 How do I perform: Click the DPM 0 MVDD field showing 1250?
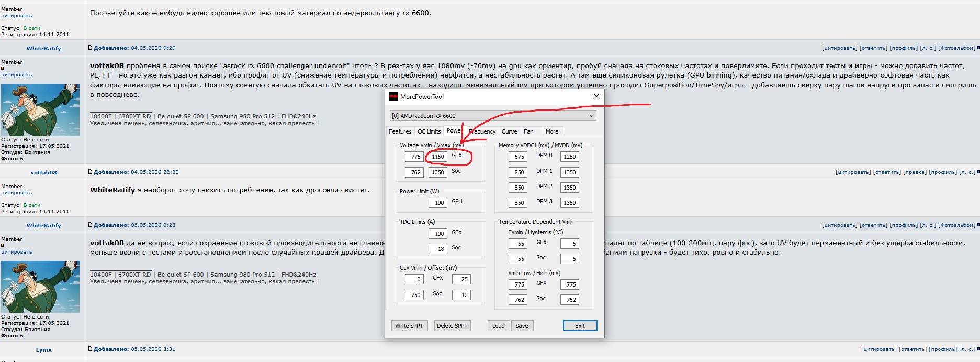569,157
